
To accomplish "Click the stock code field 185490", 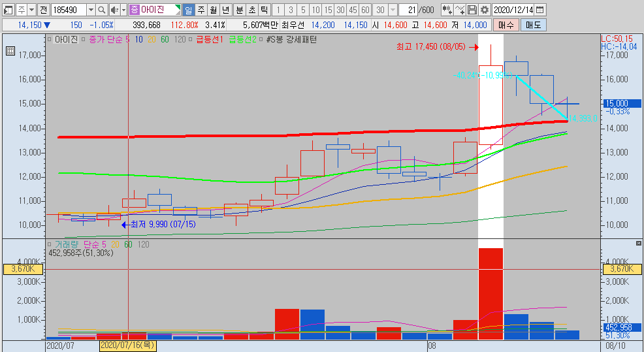I will click(69, 10).
